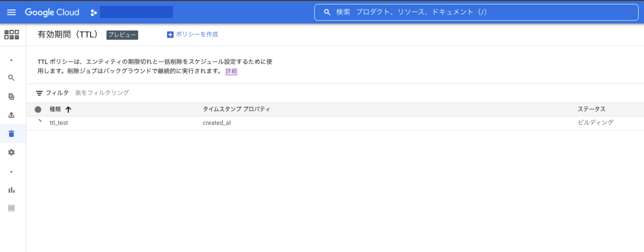The image size is (644, 252).
Task: Open the import/export upload sidebar icon
Action: (11, 115)
